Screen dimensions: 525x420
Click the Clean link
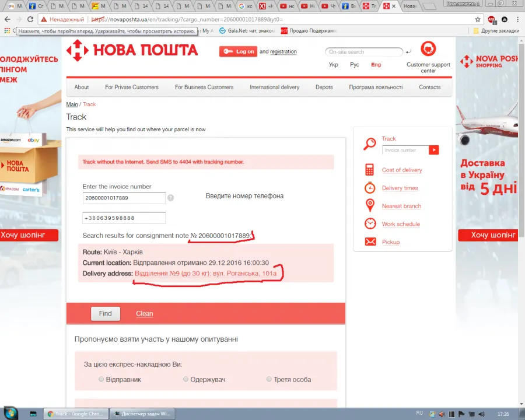144,313
